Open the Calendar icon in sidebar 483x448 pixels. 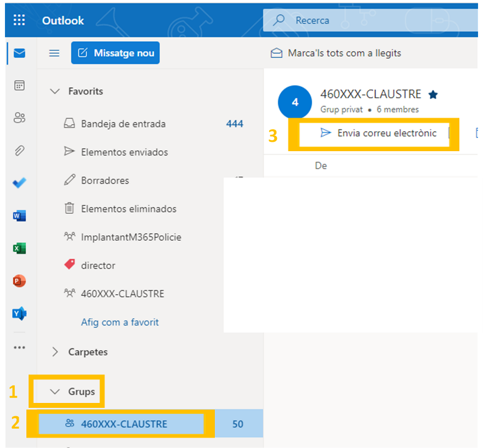tap(19, 85)
